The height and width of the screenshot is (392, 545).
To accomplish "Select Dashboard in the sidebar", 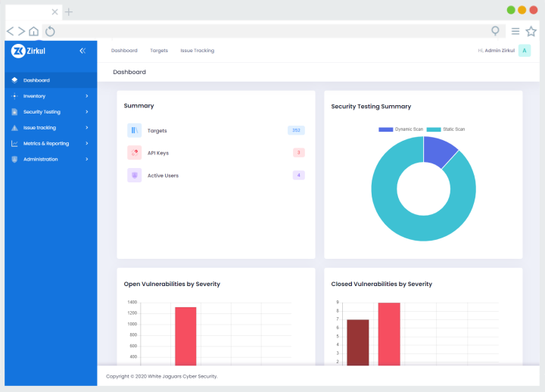I will (x=51, y=80).
